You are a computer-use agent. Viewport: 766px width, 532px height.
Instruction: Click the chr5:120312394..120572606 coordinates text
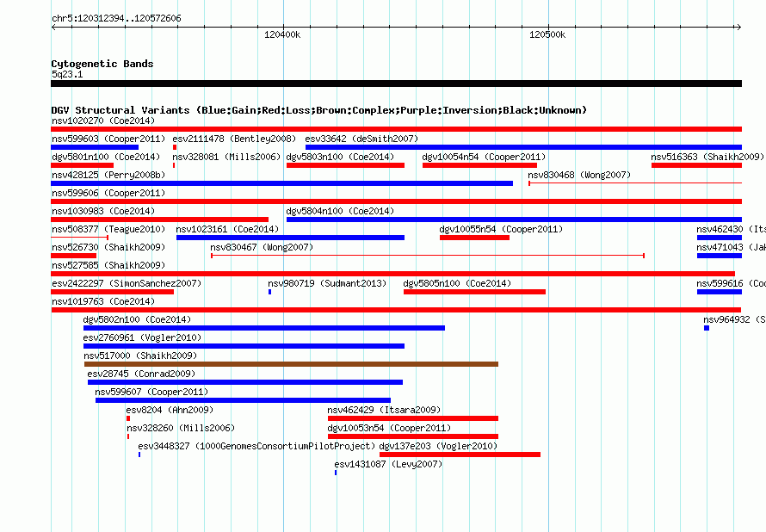(x=116, y=19)
